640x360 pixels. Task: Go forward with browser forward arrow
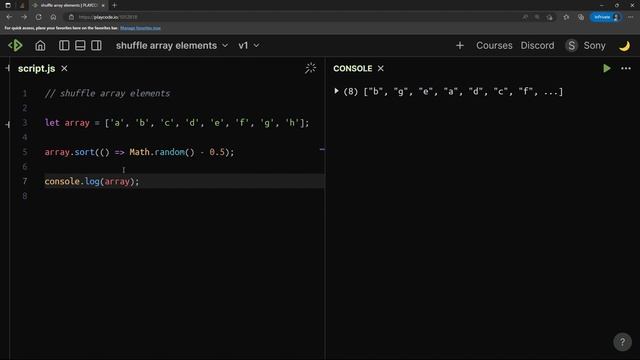(x=24, y=17)
